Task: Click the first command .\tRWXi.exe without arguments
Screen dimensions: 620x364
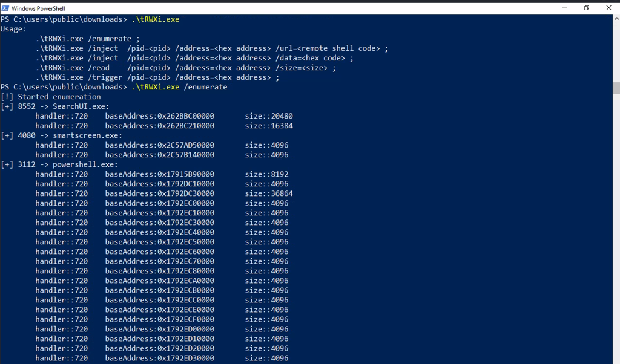Action: (156, 19)
